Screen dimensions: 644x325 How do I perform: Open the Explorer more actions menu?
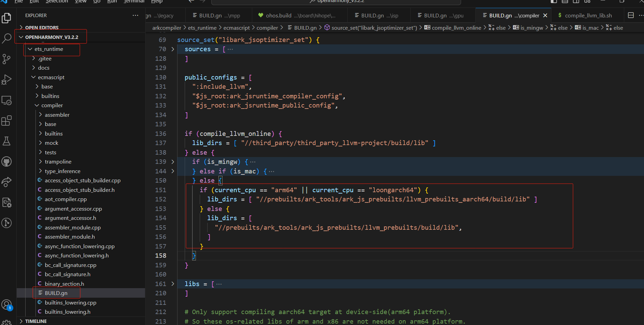click(135, 15)
